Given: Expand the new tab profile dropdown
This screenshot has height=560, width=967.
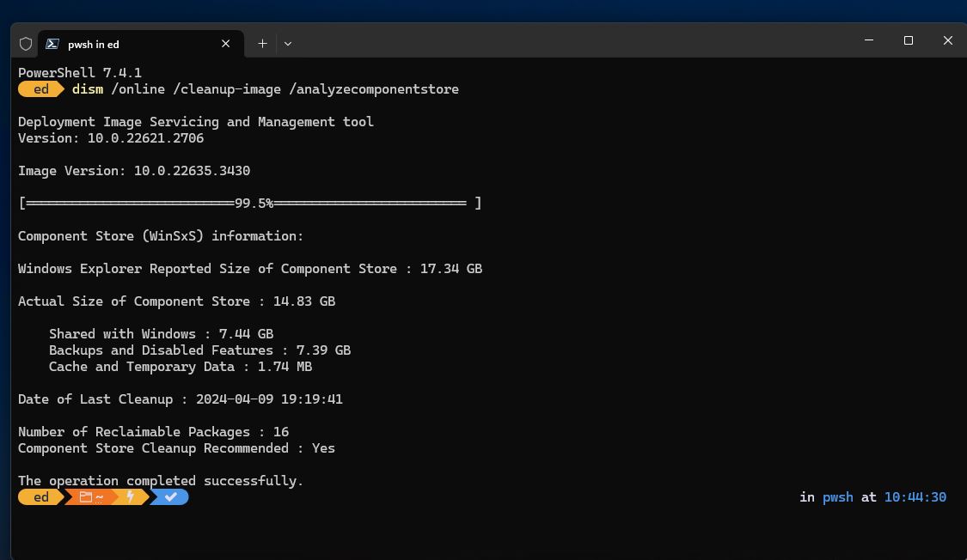Looking at the screenshot, I should [288, 44].
